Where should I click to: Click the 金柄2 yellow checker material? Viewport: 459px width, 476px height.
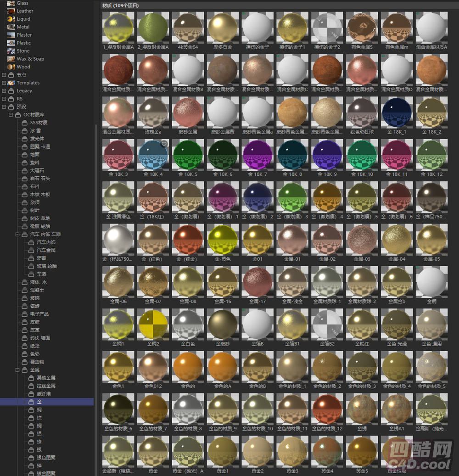(153, 324)
